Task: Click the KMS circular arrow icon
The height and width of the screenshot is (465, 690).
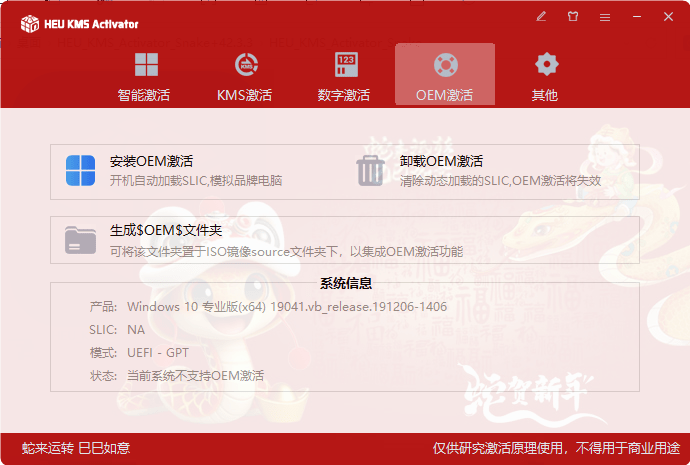Action: pyautogui.click(x=245, y=65)
